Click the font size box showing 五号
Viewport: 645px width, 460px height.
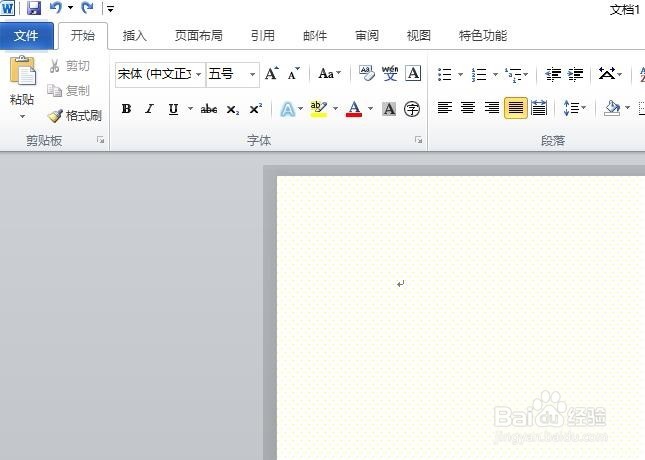coord(226,74)
